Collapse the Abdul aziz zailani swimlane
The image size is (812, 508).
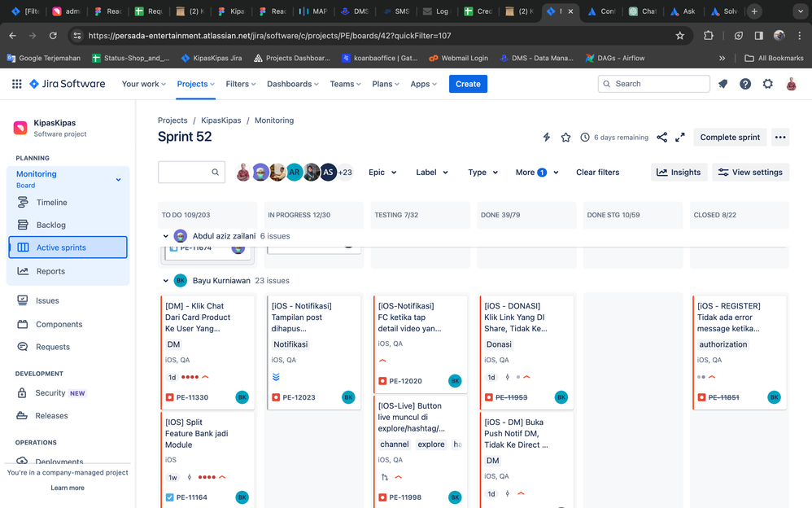pyautogui.click(x=166, y=236)
